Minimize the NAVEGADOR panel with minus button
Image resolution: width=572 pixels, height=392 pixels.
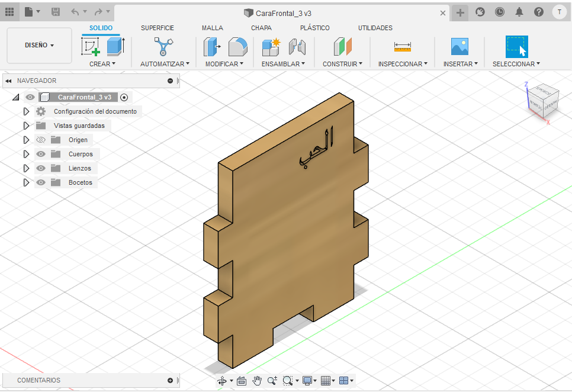click(x=170, y=81)
